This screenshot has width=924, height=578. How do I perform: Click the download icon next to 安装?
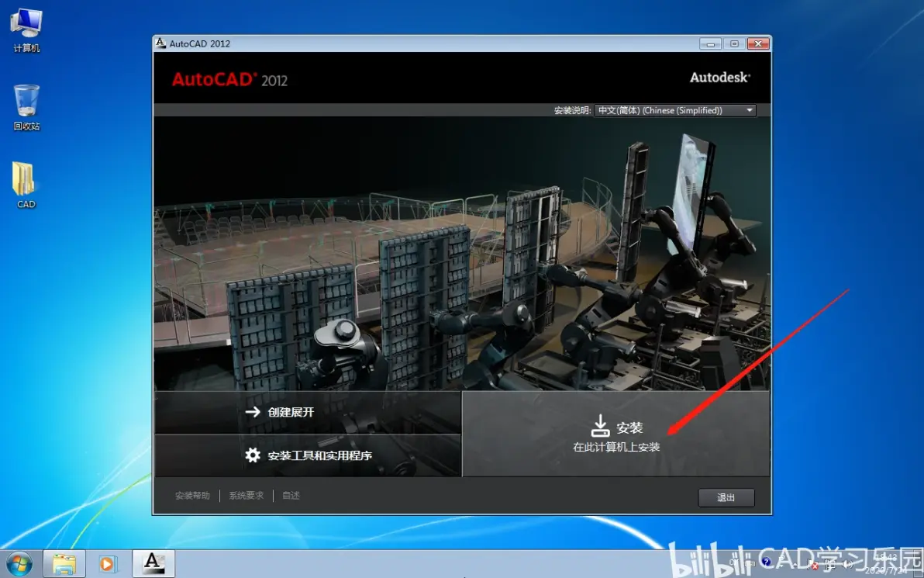(601, 425)
